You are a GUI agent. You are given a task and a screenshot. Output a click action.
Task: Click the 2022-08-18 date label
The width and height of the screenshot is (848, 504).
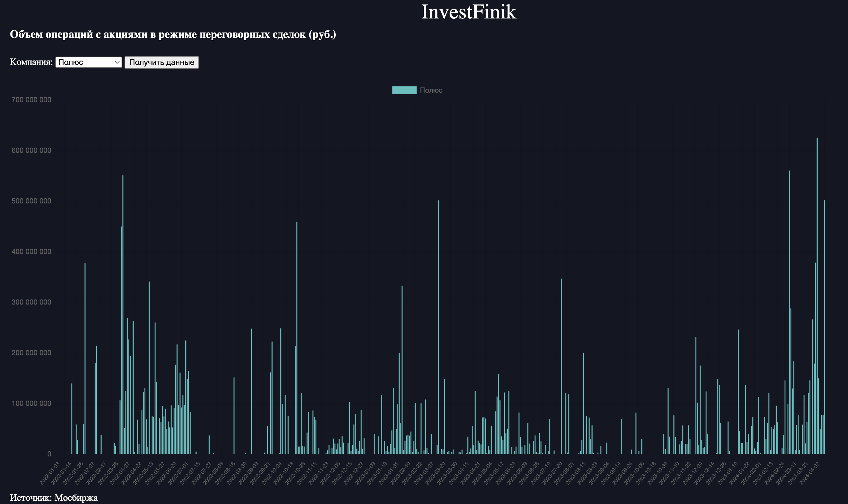point(225,473)
